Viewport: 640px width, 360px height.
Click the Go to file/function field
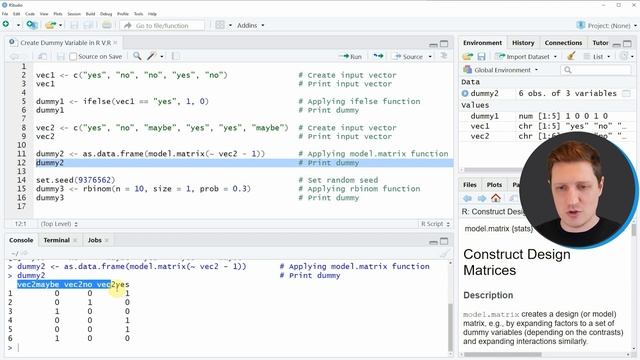[x=162, y=25]
